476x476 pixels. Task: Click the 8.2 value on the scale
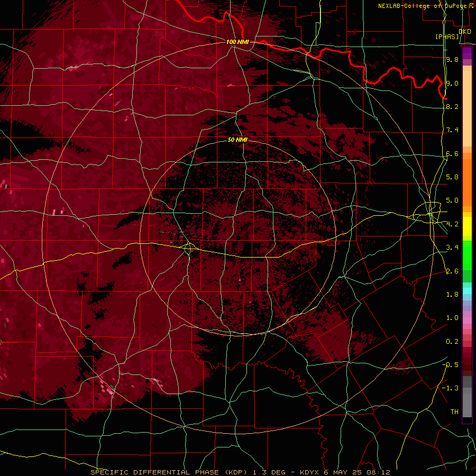tap(452, 106)
